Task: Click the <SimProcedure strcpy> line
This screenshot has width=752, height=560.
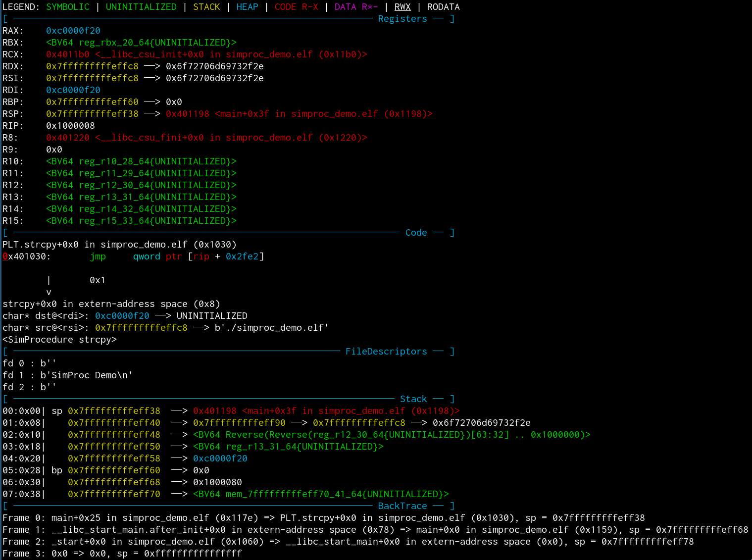Action: click(x=59, y=340)
